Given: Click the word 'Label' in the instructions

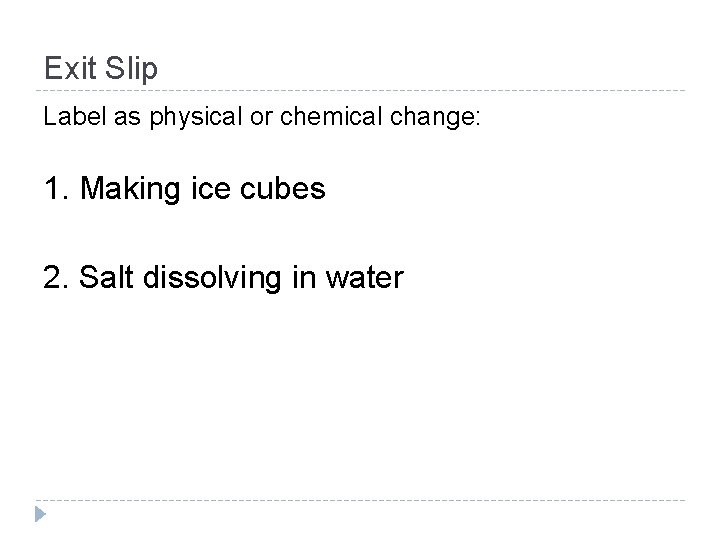Looking at the screenshot, I should pos(75,116).
